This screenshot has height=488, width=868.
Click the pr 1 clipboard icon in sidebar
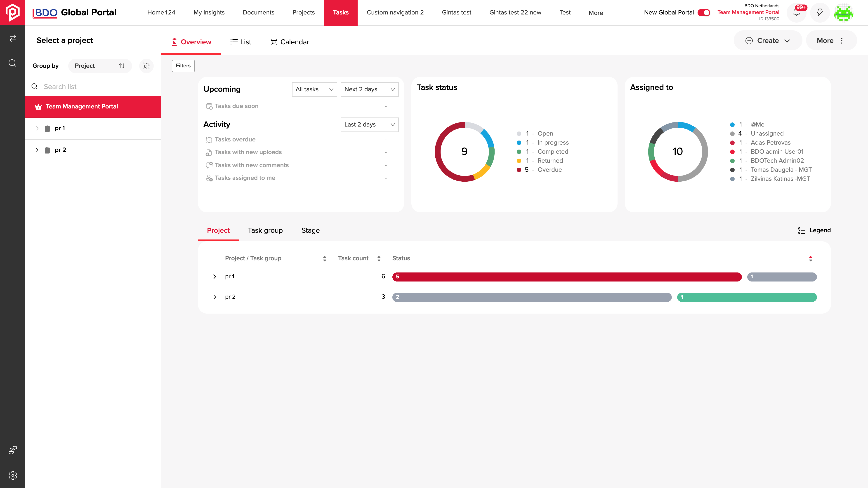pyautogui.click(x=47, y=128)
